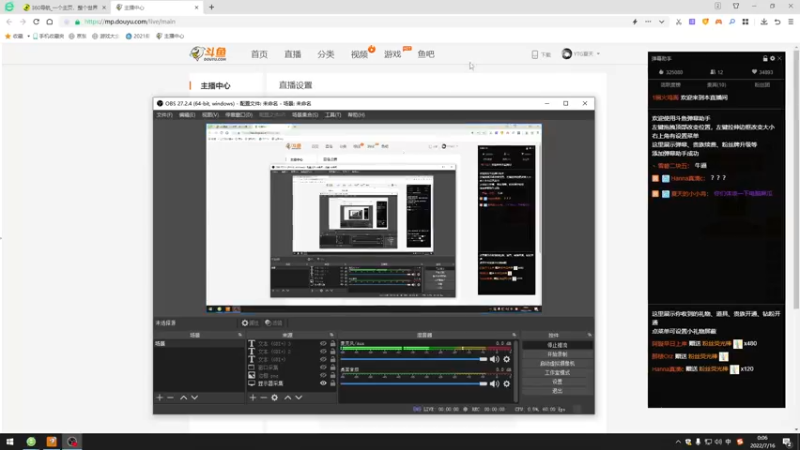Open source properties gear in sources toolbar
This screenshot has width=800, height=450.
(274, 397)
